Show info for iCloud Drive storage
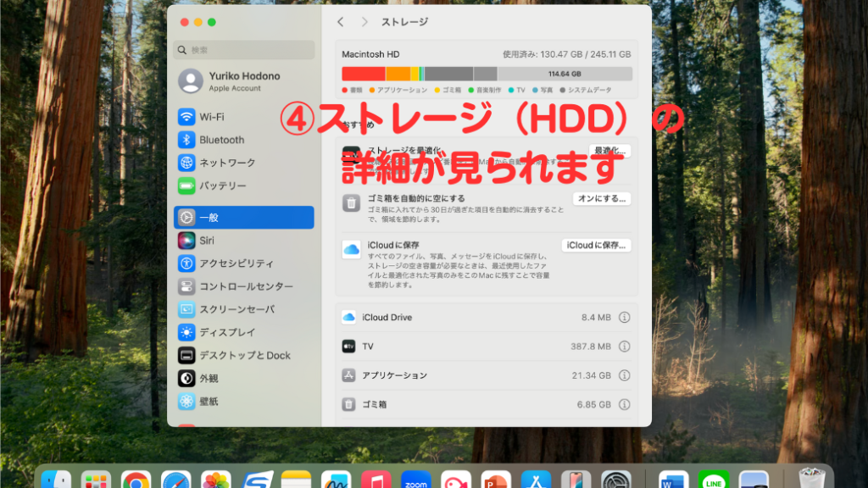868x488 pixels. pos(625,318)
